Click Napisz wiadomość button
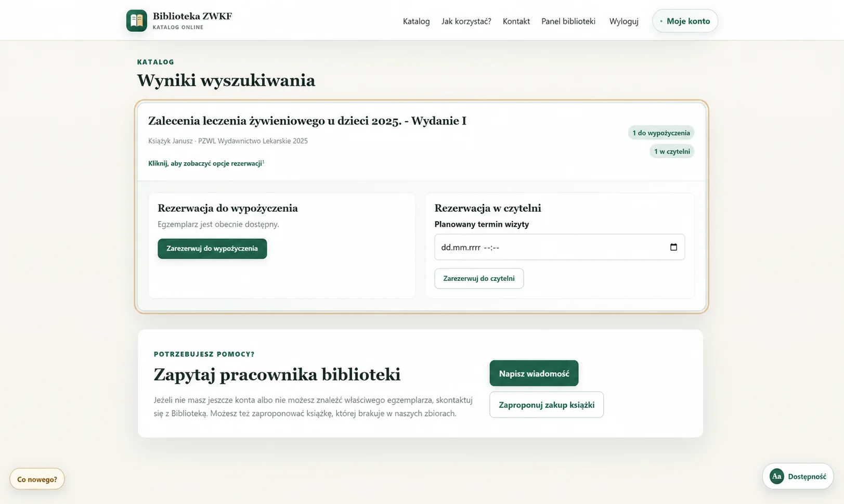The image size is (844, 504). click(534, 373)
